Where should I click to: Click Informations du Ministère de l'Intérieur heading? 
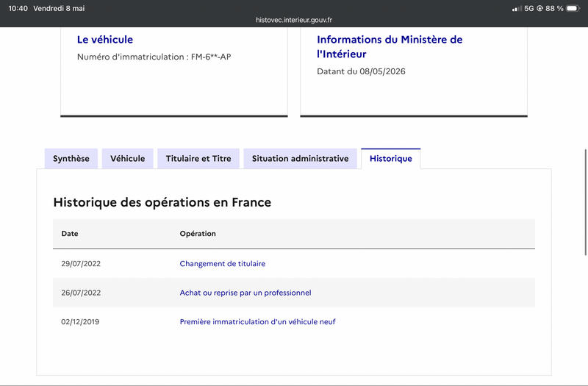(390, 46)
